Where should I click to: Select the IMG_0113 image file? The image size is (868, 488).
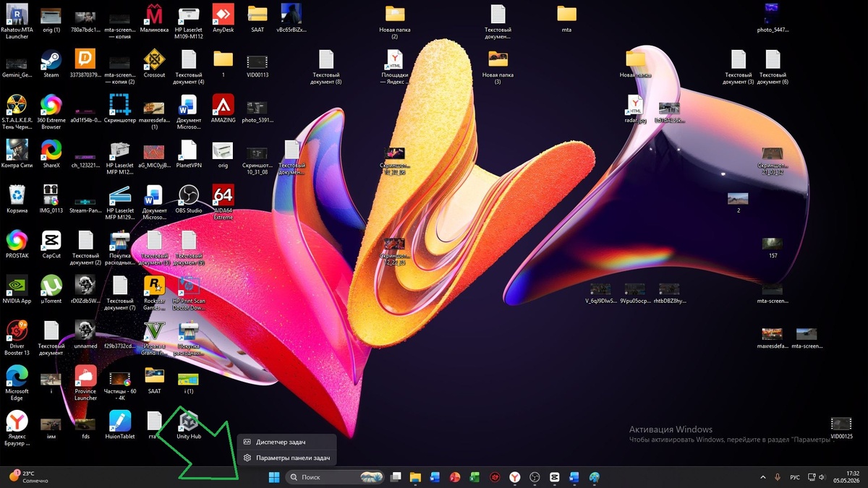pos(51,199)
